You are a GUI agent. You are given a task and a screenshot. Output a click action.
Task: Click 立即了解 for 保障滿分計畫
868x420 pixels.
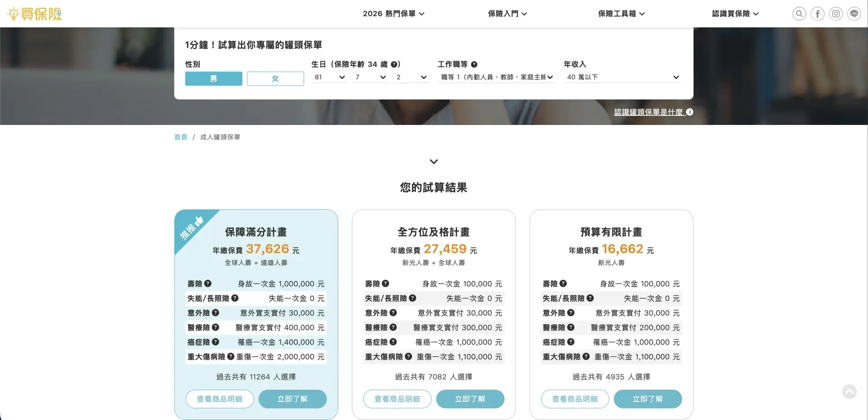pyautogui.click(x=292, y=399)
